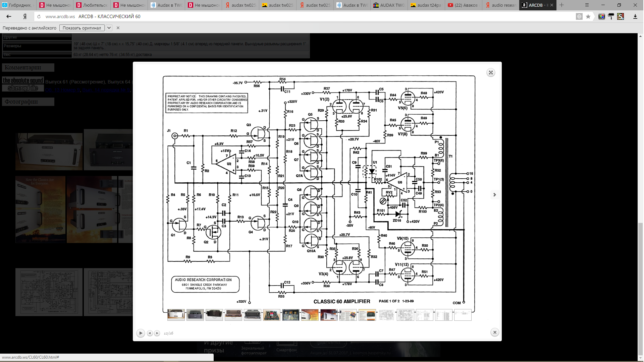Switch to 'audio resear' tab

[500, 5]
